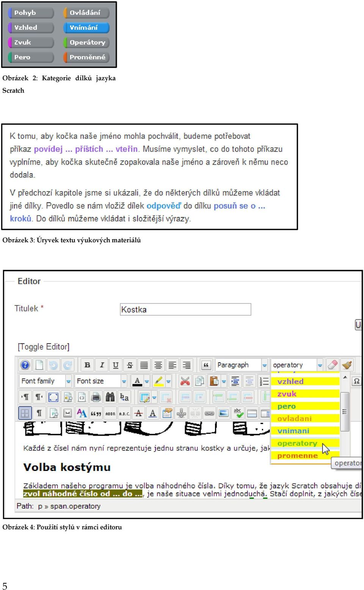
Task: Insert a link with chain icon
Action: (x=209, y=413)
